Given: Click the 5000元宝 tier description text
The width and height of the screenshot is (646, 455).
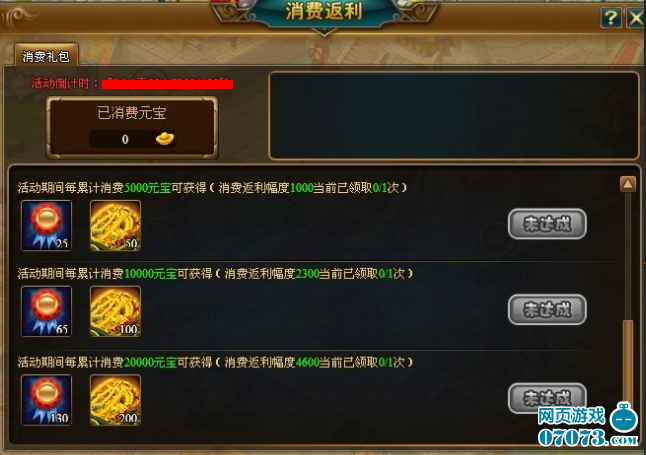Looking at the screenshot, I should point(212,188).
